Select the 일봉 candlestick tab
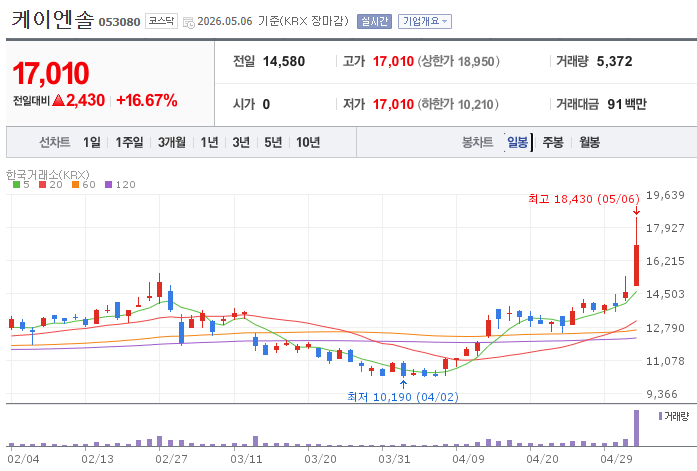This screenshot has height=471, width=697. click(x=517, y=142)
